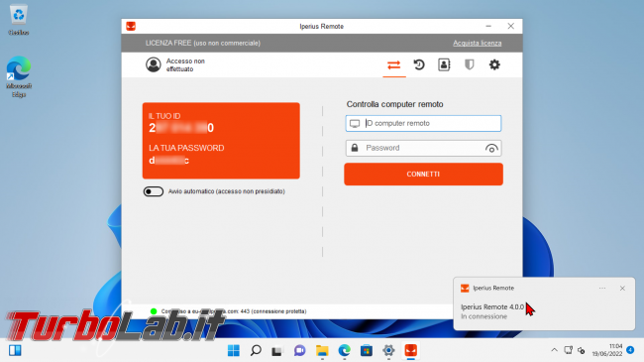Open Settings gear on the taskbar
The image size is (644, 362).
point(388,350)
